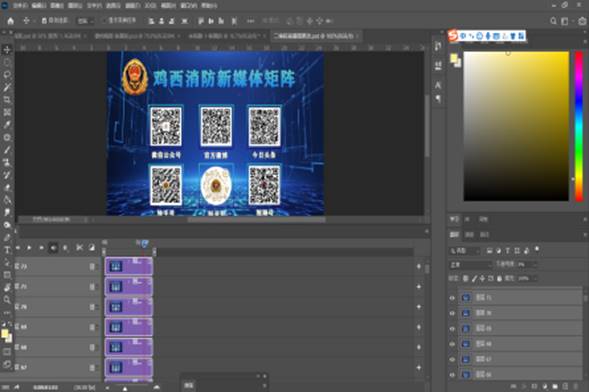Select the Horizontal Type tool

[7, 250]
